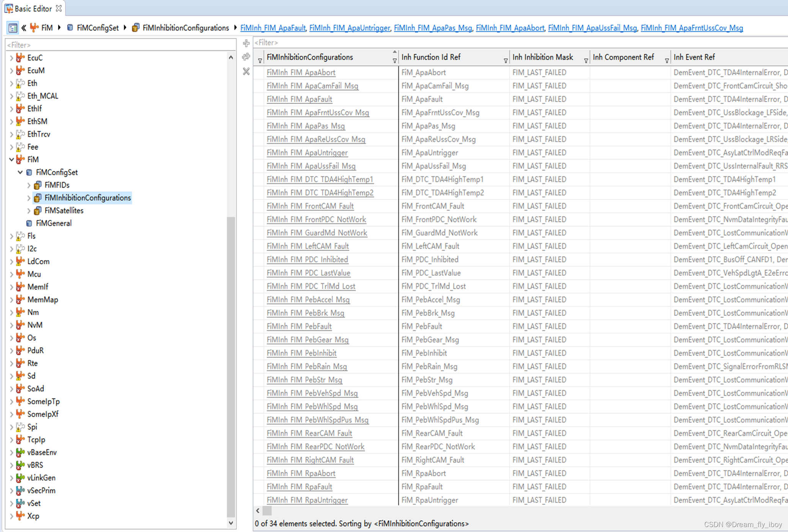The image size is (788, 532).
Task: Click filter funnel in Inh Inhibition Mask column
Action: click(x=586, y=61)
